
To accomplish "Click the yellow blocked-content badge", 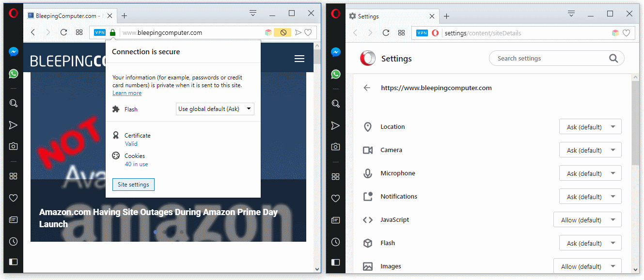I will pos(283,32).
